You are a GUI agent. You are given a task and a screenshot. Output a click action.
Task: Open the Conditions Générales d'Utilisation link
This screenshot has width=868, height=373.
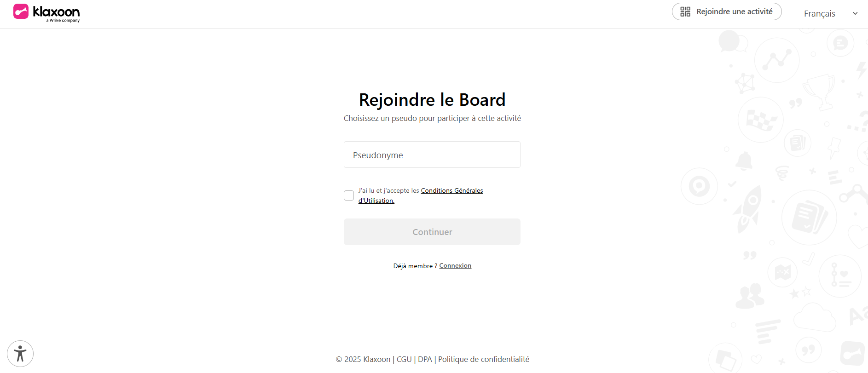(451, 191)
